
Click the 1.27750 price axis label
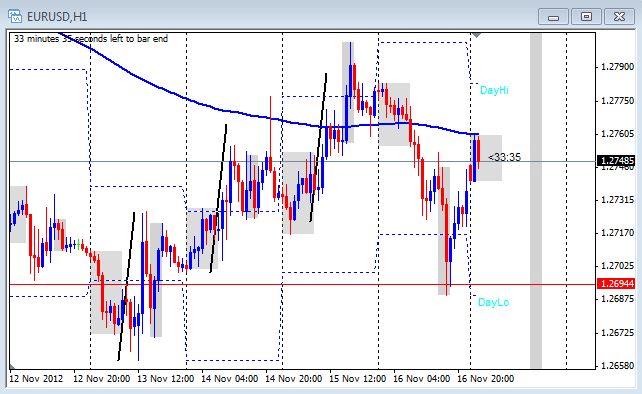(x=617, y=101)
